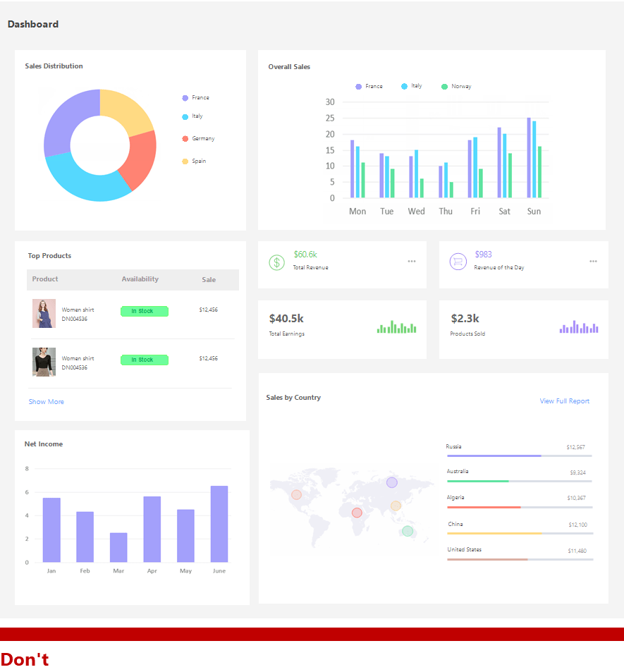The width and height of the screenshot is (624, 672).
Task: Click the $60.6k Total Revenue value
Action: [x=305, y=254]
